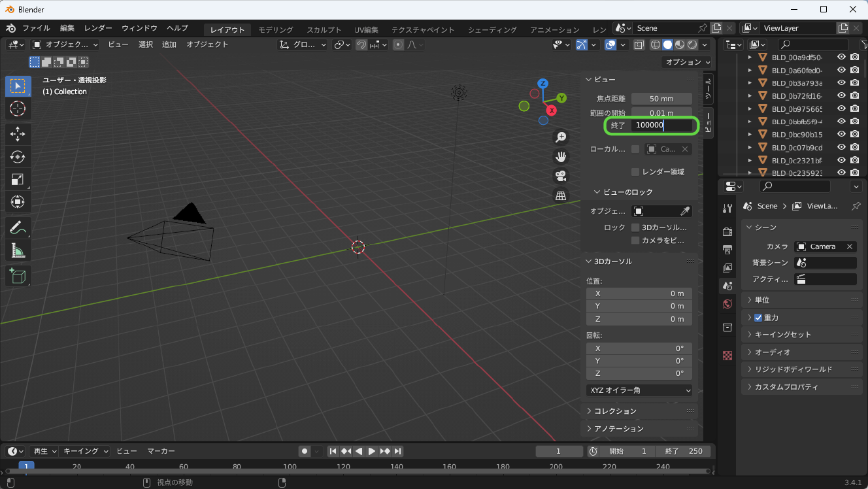
Task: Select the Annotate tool
Action: pos(18,227)
